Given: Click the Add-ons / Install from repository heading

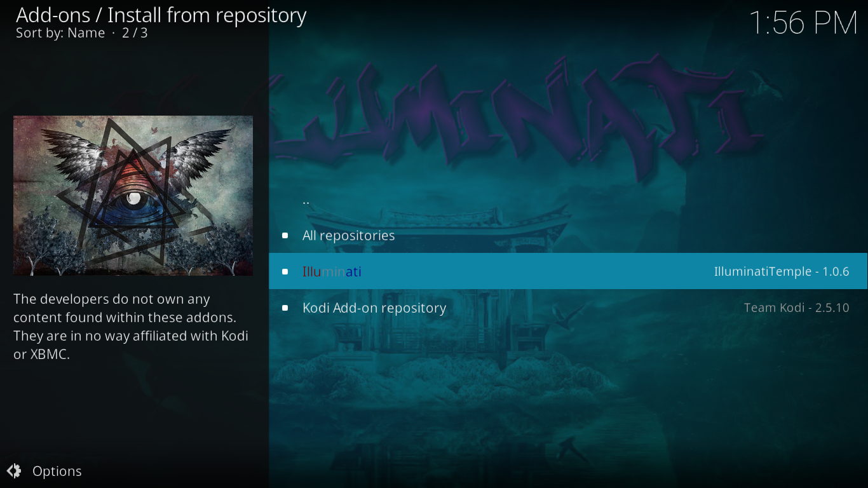Looking at the screenshot, I should [x=161, y=15].
